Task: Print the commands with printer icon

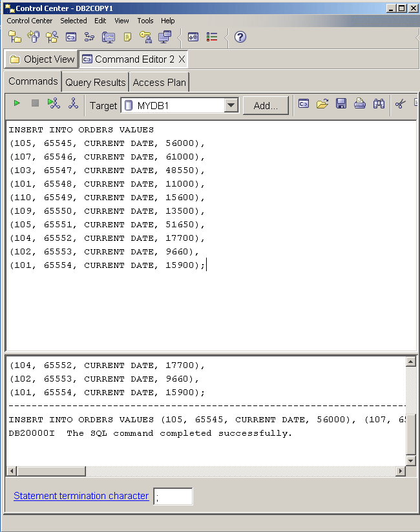Action: click(360, 103)
